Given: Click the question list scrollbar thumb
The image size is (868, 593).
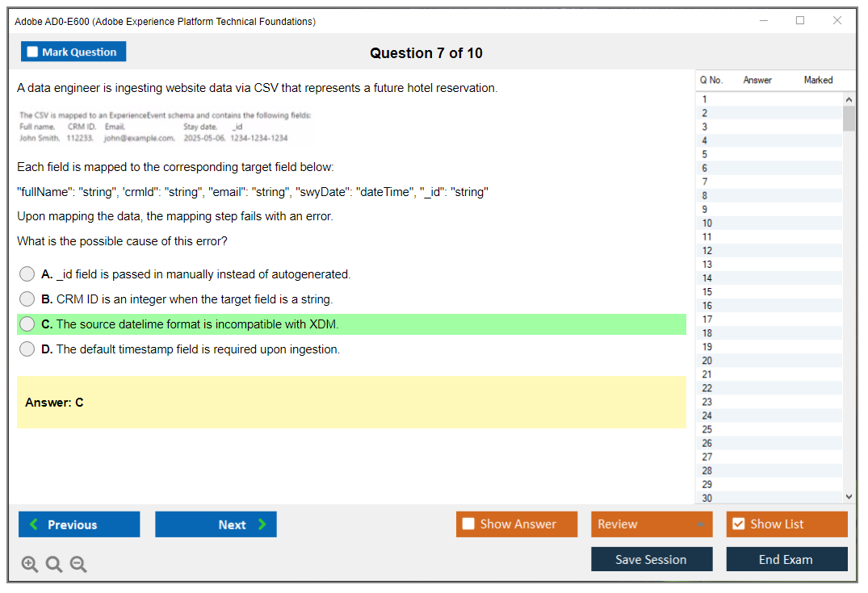Looking at the screenshot, I should click(x=849, y=118).
